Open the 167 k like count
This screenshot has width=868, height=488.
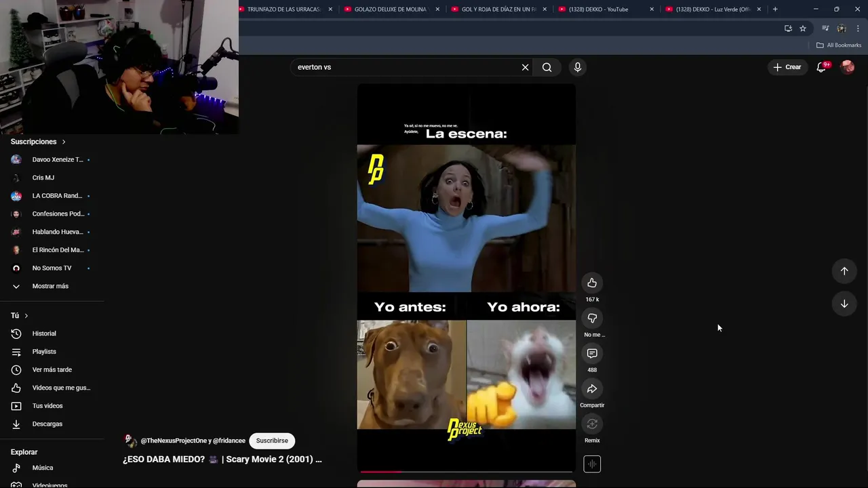coord(592,300)
